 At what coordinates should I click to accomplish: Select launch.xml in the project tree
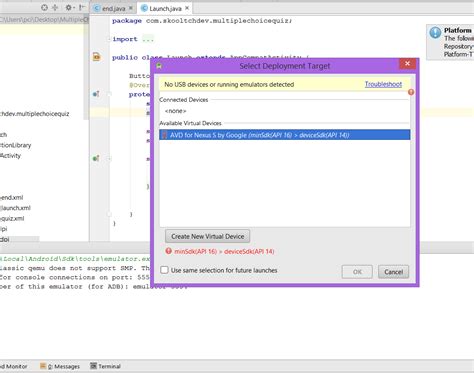pyautogui.click(x=15, y=208)
